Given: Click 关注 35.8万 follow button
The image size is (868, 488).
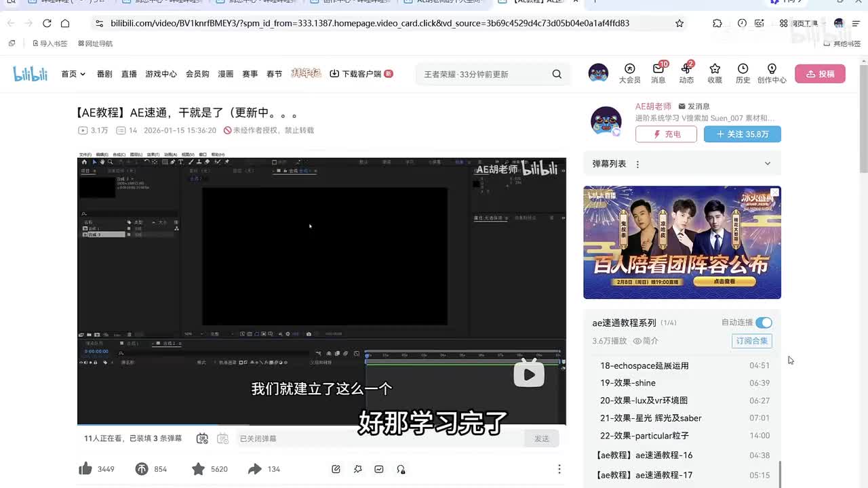Looking at the screenshot, I should (743, 134).
